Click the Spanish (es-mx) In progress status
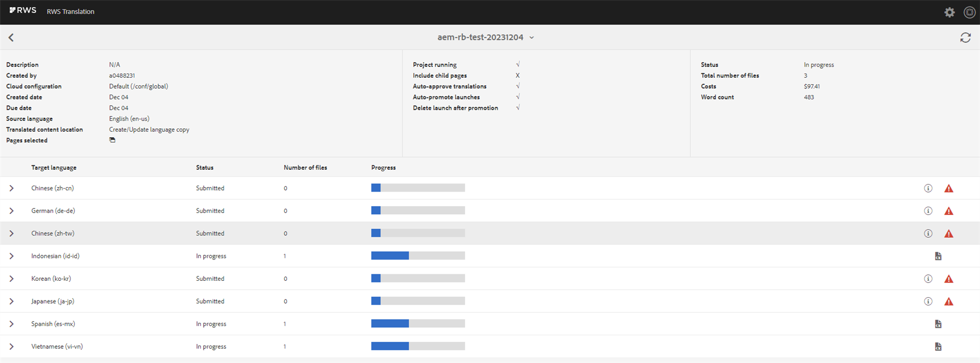Screen dimensions: 980x363 point(211,324)
